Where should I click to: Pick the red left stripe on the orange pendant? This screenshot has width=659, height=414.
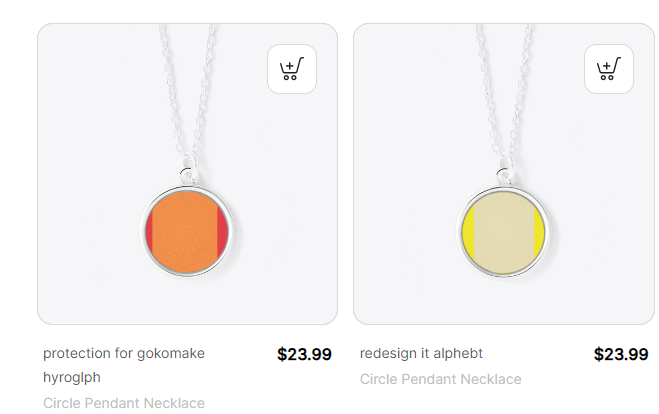pos(150,232)
